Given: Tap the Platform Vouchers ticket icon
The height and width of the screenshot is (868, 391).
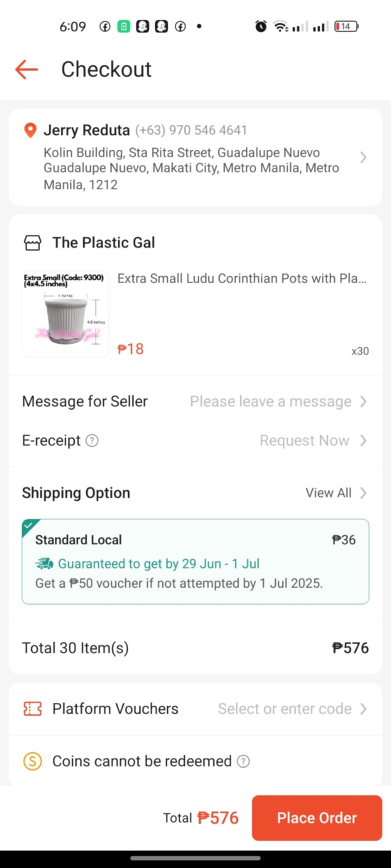Looking at the screenshot, I should (x=33, y=709).
